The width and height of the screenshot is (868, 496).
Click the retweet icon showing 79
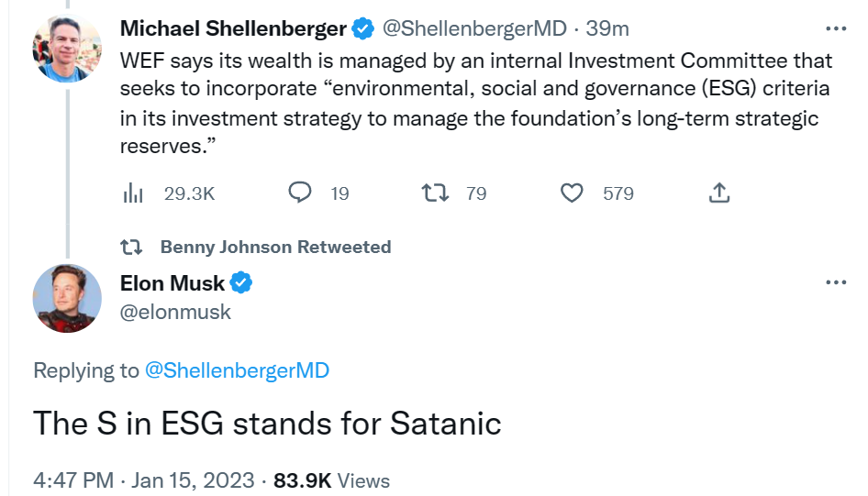[432, 193]
